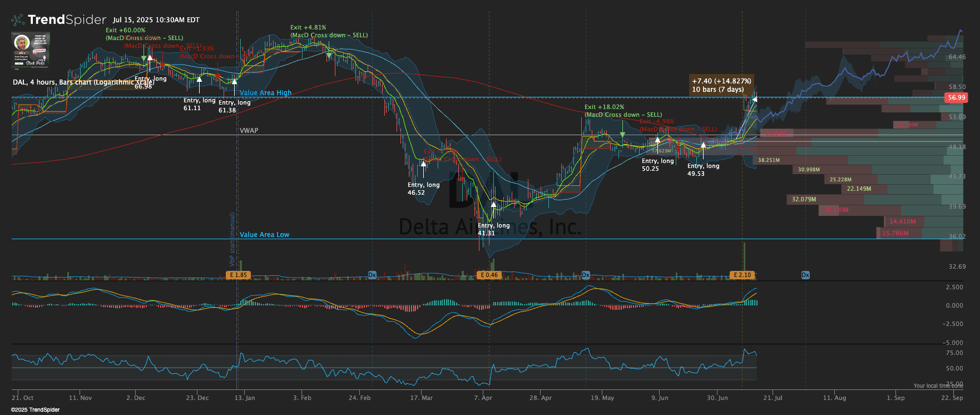Click the Entry, long 50.25 label
The width and height of the screenshot is (980, 415).
click(657, 165)
